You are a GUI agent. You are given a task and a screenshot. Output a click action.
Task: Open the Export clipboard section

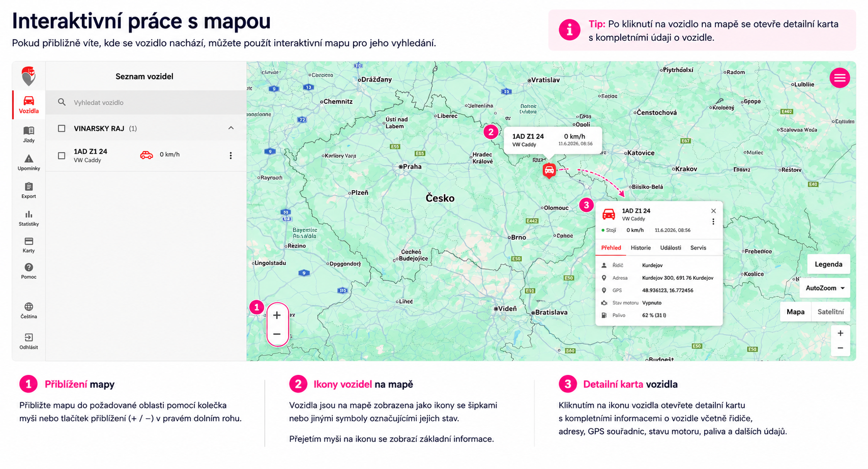coord(29,190)
